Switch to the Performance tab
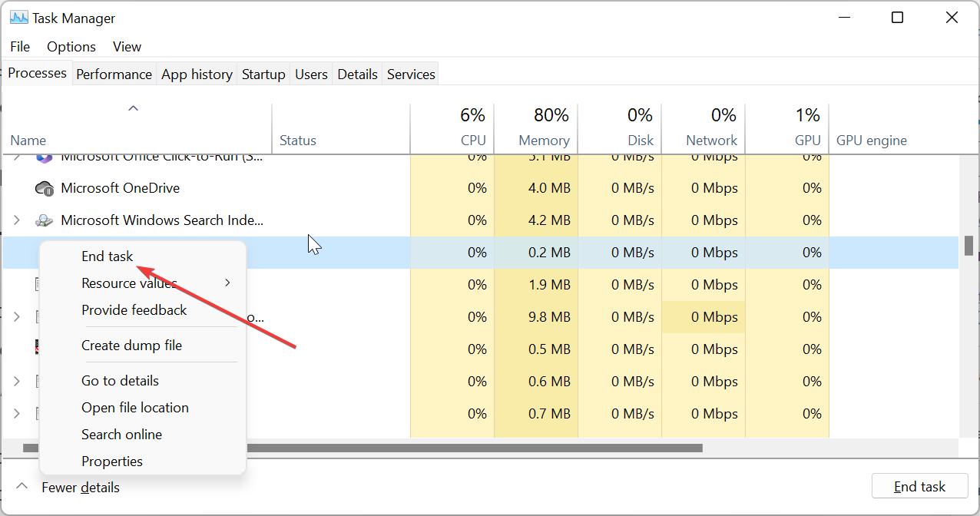The image size is (980, 516). (x=114, y=74)
